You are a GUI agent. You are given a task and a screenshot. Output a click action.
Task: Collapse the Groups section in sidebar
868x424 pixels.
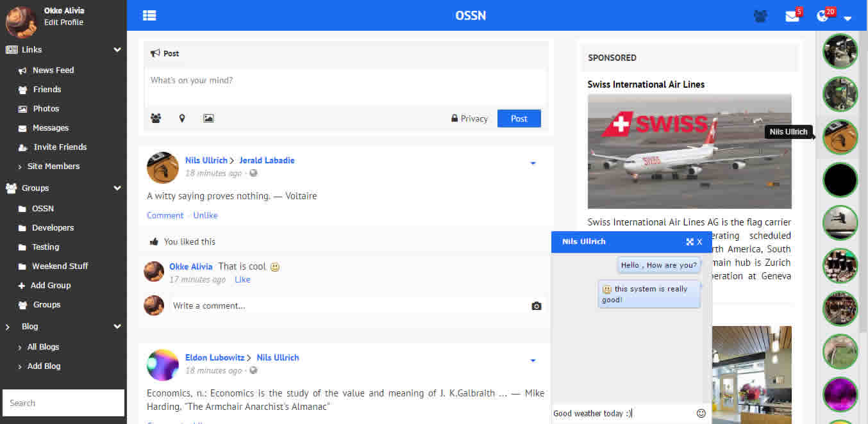click(x=117, y=188)
